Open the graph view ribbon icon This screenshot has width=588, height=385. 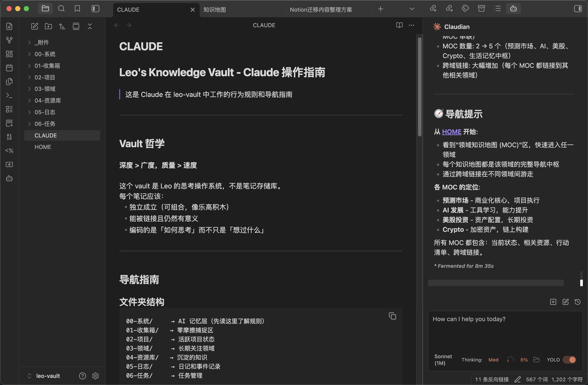(9, 40)
